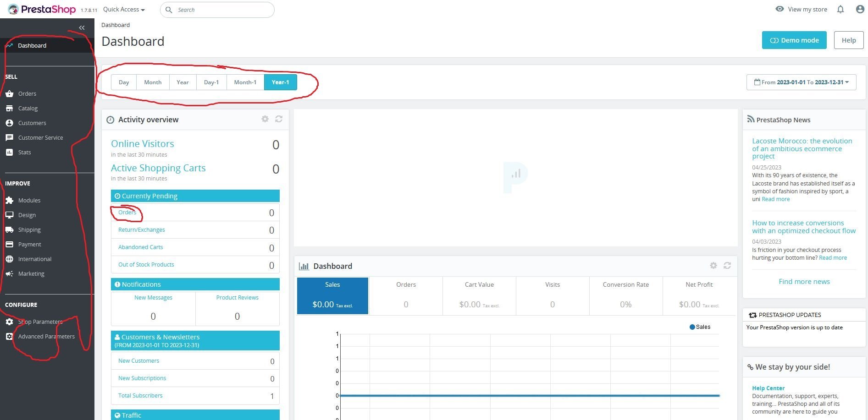Focus the top Search input field
This screenshot has height=420, width=868.
pos(217,10)
